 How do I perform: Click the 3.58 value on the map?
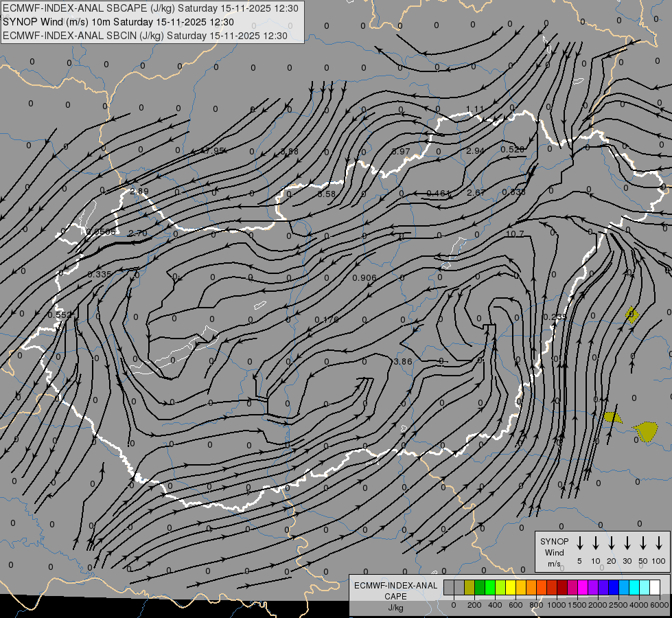(327, 194)
